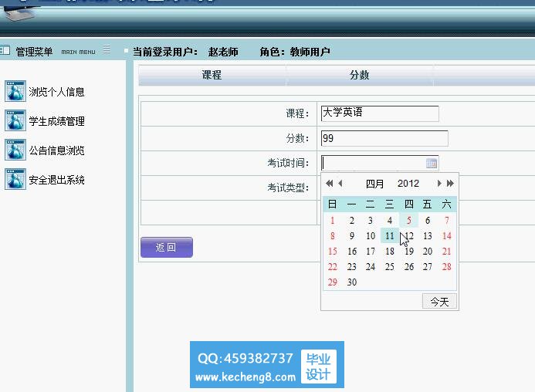The height and width of the screenshot is (392, 535).
Task: Pick highlighted date 11 in calendar
Action: [x=390, y=236]
